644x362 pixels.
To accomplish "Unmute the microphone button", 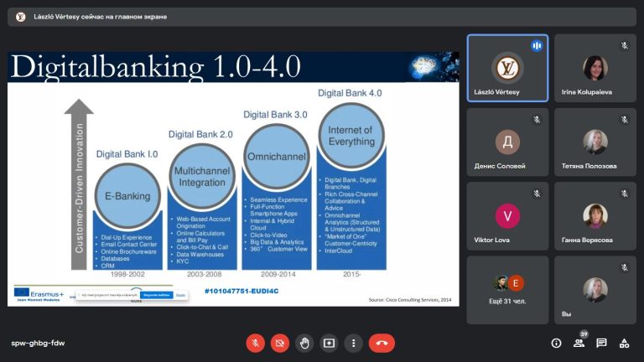I will [255, 343].
